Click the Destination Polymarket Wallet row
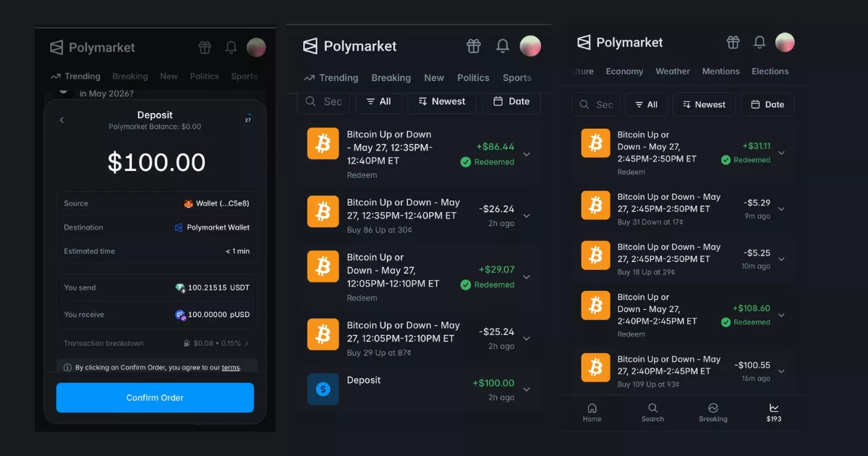This screenshot has width=868, height=456. point(156,227)
